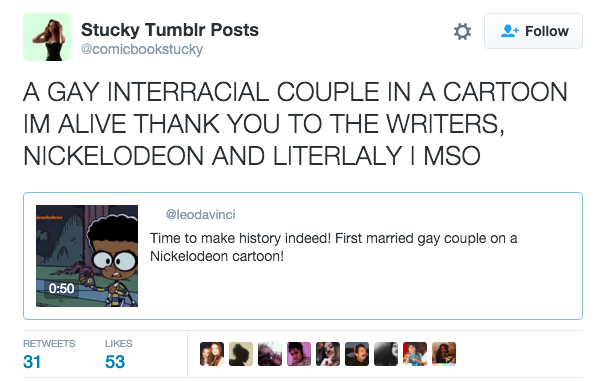Click the add-user icon inside Follow button
This screenshot has width=613, height=381.
pyautogui.click(x=509, y=31)
